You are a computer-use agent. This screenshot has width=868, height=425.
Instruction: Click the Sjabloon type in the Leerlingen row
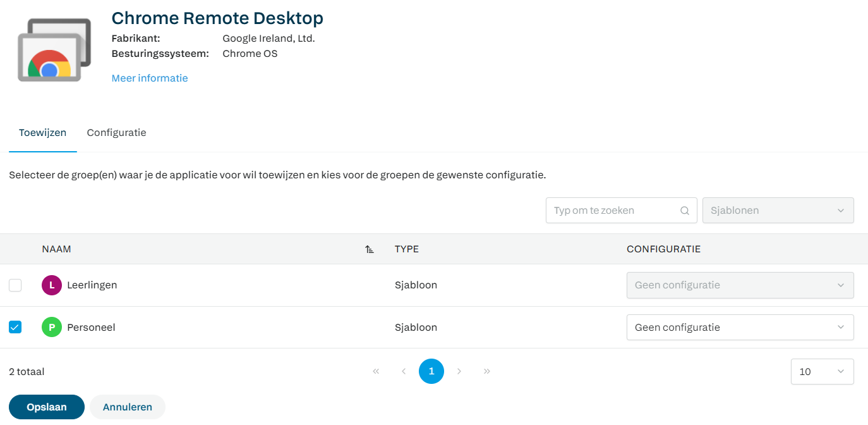(416, 285)
